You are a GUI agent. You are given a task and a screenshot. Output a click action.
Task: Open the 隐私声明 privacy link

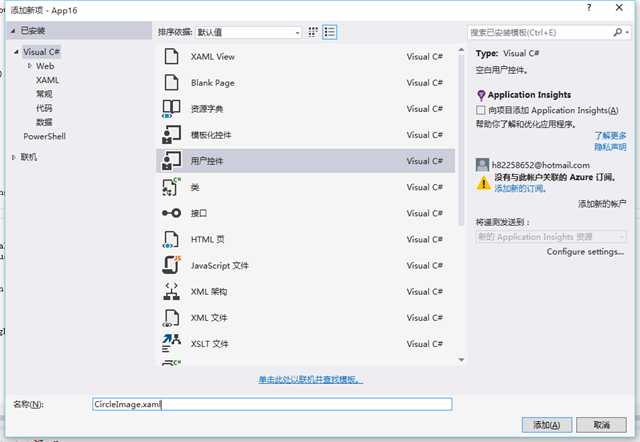pos(610,147)
